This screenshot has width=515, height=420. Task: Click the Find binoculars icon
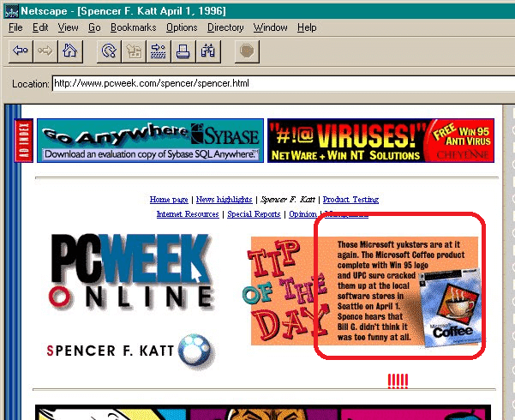click(x=208, y=51)
